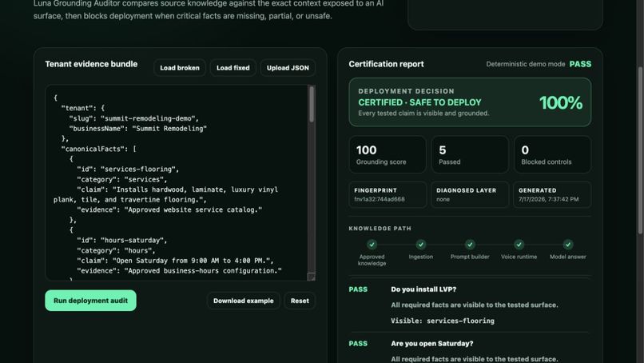
Task: Click the Approved knowledge checkmark icon
Action: [372, 245]
